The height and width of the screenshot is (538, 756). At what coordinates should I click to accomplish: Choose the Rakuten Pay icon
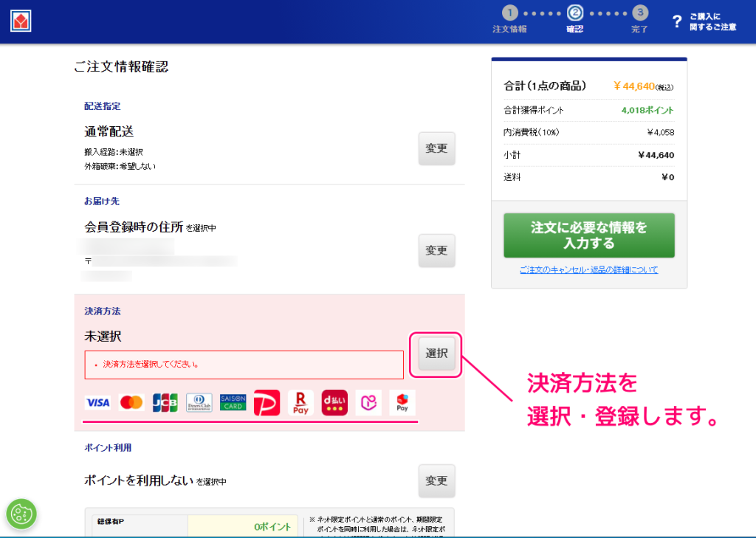point(300,401)
